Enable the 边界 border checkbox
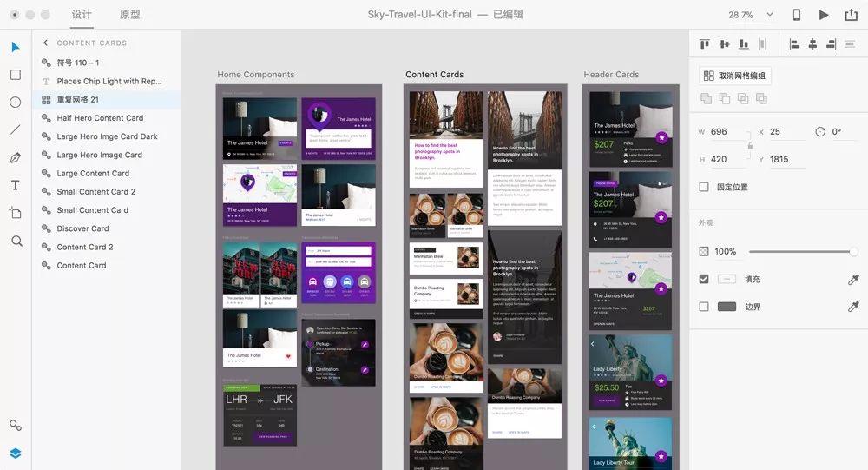Image resolution: width=868 pixels, height=470 pixels. pyautogui.click(x=704, y=307)
